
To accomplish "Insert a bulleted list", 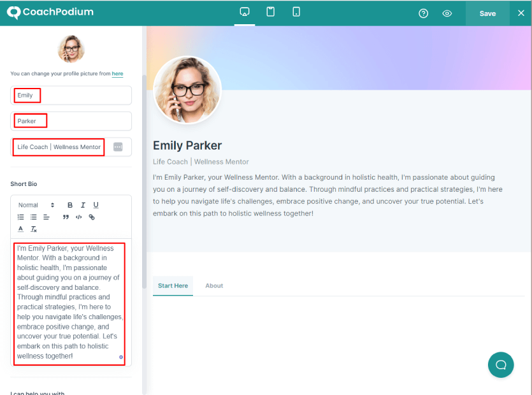I will click(x=33, y=217).
